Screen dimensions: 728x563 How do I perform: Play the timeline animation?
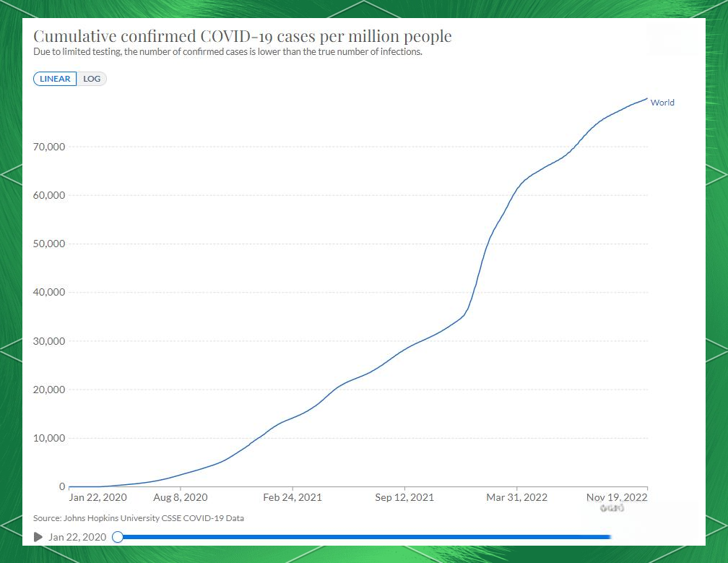tap(38, 537)
